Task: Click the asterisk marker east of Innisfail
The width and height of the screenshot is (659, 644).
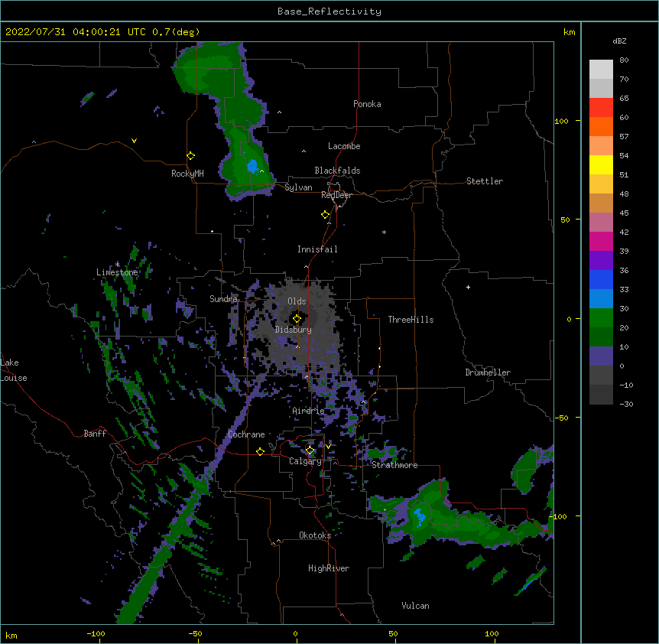Action: point(384,232)
